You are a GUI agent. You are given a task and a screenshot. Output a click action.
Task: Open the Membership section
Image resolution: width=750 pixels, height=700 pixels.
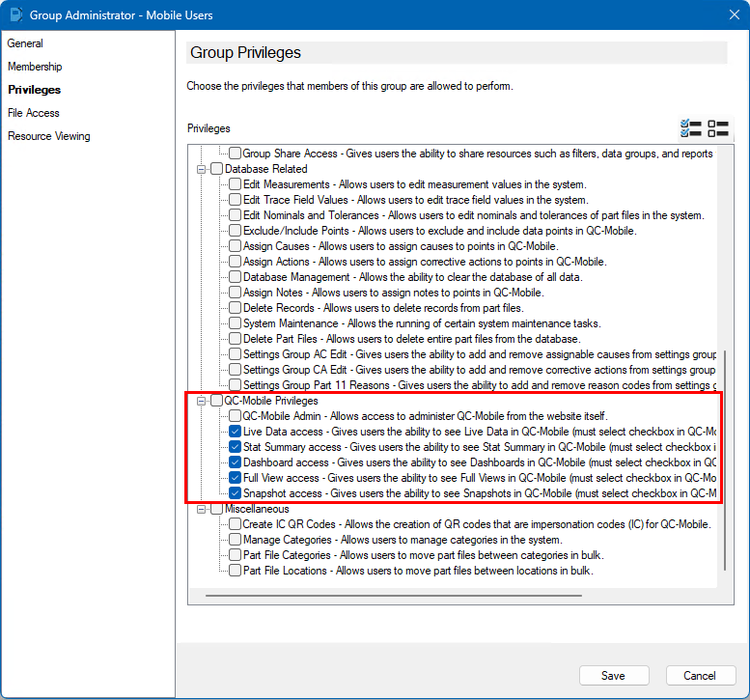[x=35, y=67]
